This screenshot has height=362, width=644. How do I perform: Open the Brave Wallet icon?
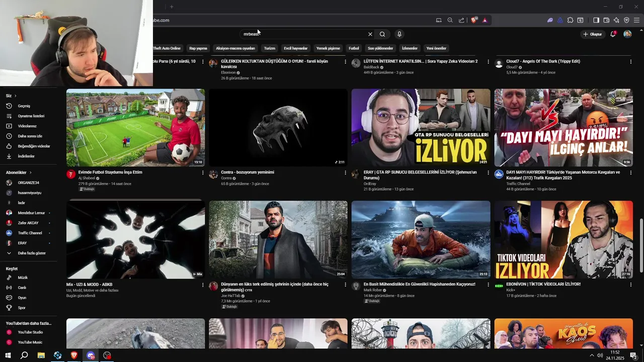[x=606, y=20]
